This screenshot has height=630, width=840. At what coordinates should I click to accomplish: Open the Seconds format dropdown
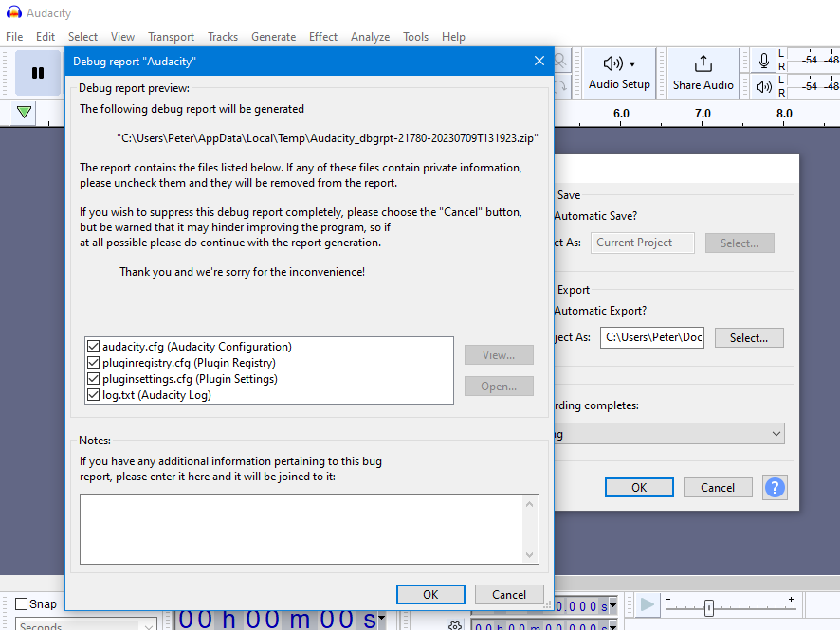click(151, 625)
